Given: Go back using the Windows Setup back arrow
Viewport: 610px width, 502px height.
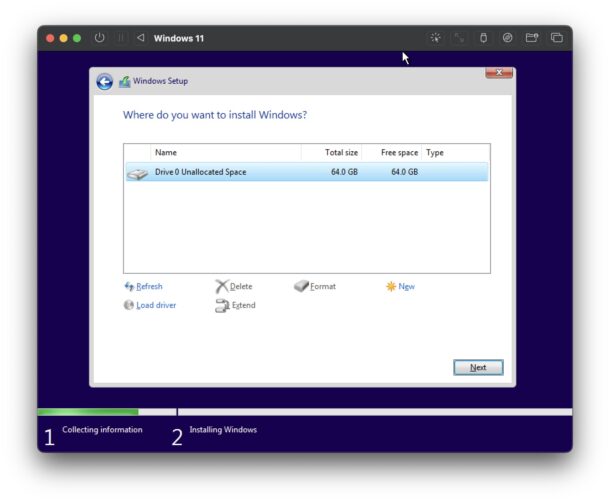Looking at the screenshot, I should [x=105, y=82].
